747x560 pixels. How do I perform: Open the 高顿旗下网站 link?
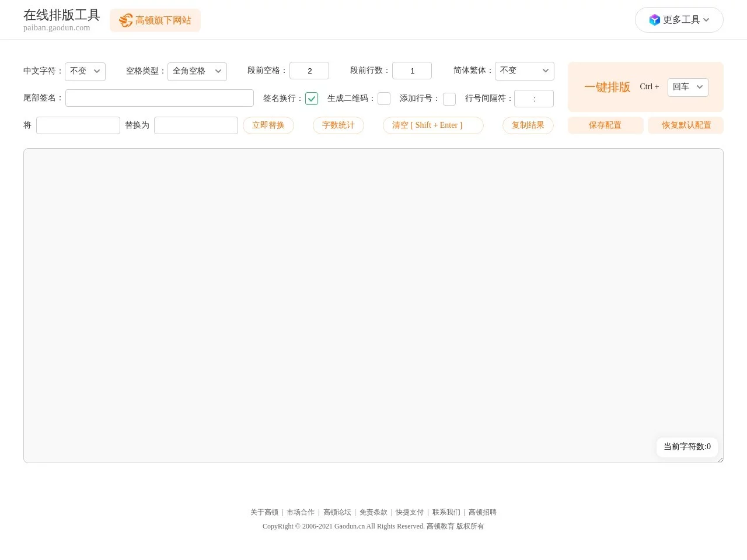(155, 20)
